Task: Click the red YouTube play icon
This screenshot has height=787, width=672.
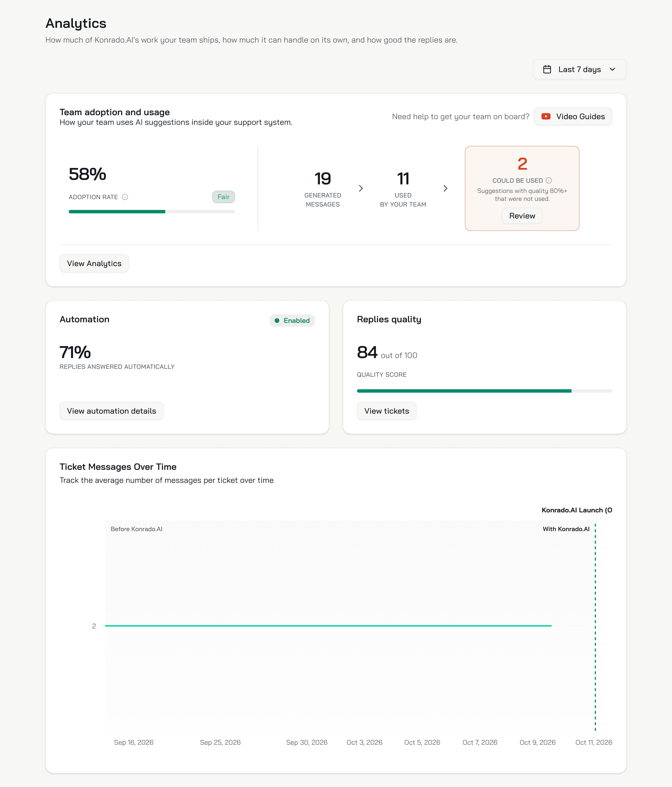Action: (546, 117)
